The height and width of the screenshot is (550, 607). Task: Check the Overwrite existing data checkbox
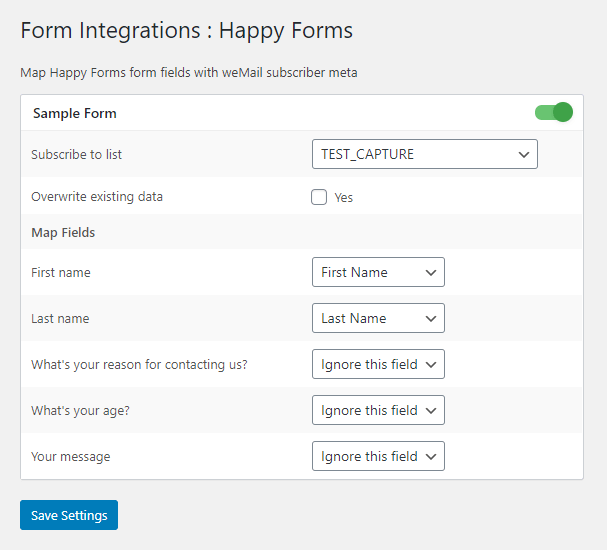click(x=319, y=197)
